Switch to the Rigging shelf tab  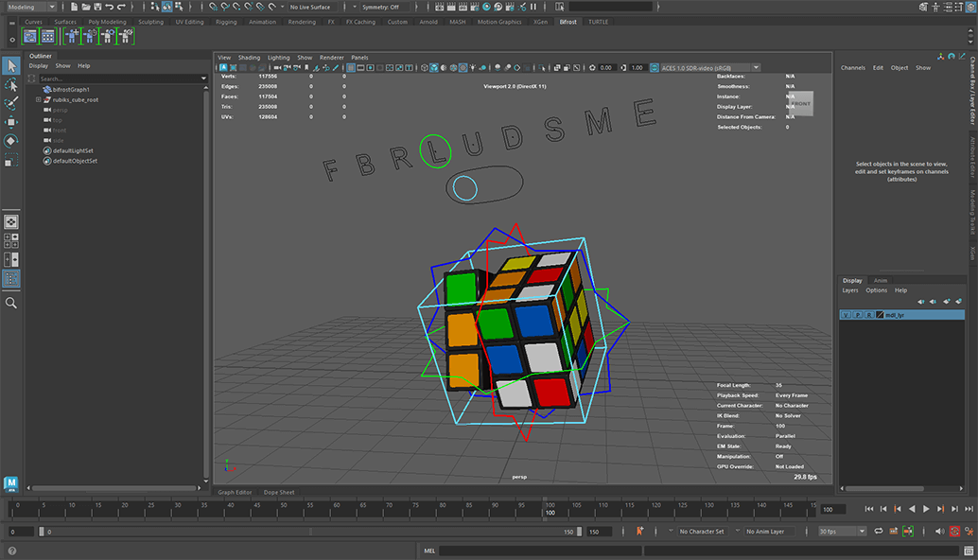[x=226, y=22]
